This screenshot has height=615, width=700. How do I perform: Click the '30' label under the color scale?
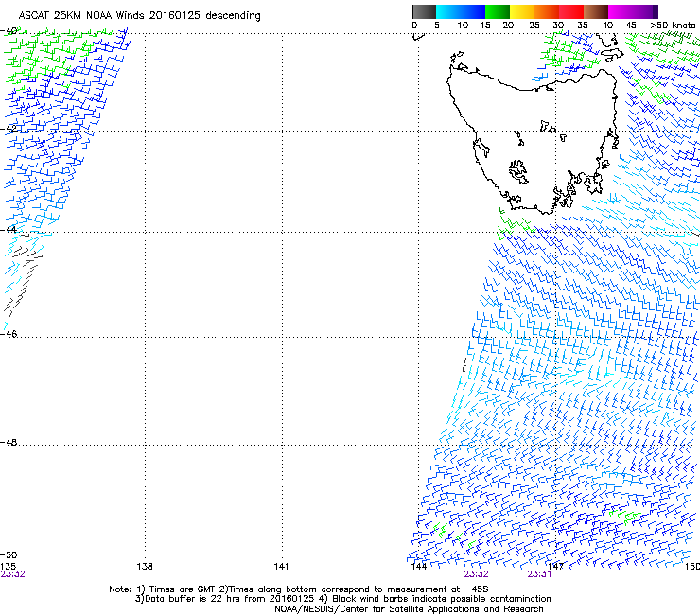(x=558, y=26)
